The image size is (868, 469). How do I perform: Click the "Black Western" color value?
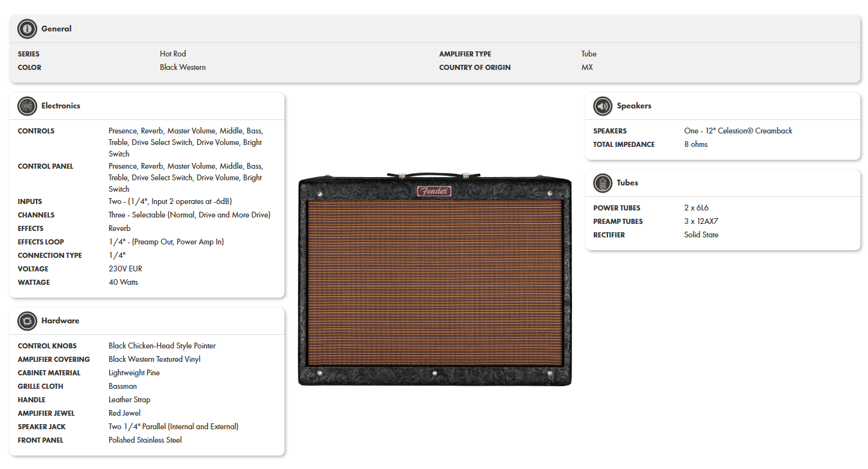(183, 67)
